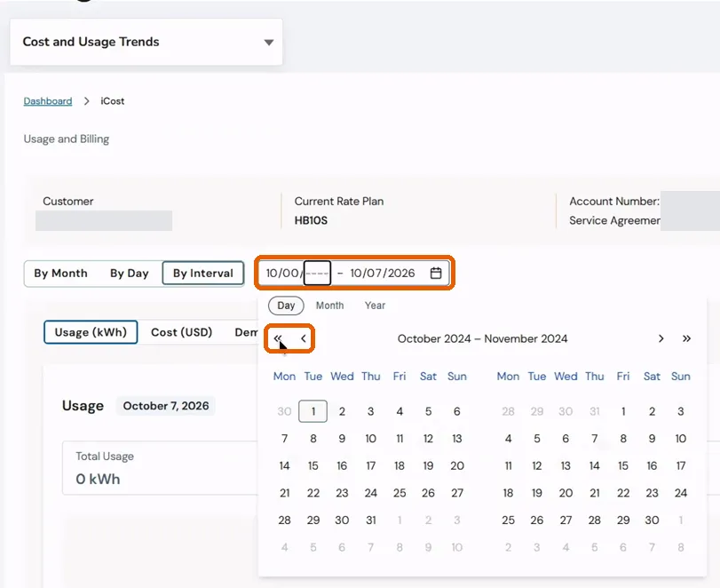Pick October 9, 2024 in calendar

[342, 439]
